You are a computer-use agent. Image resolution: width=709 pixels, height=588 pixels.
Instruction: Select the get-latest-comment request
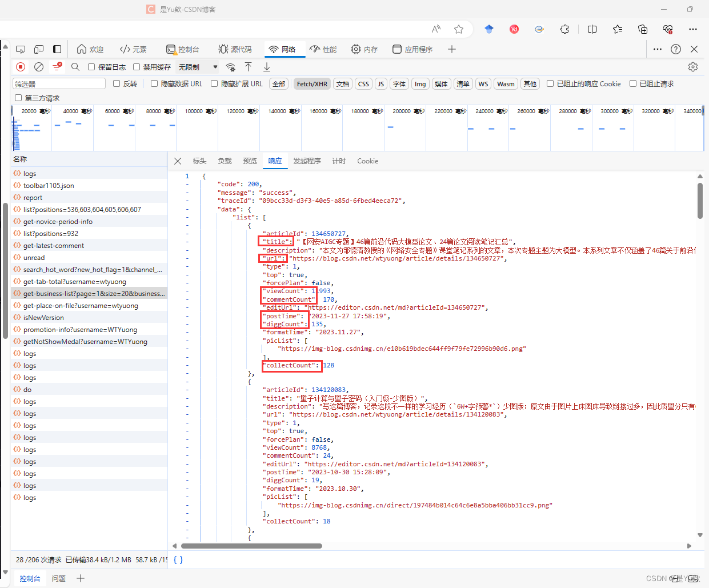pos(89,245)
